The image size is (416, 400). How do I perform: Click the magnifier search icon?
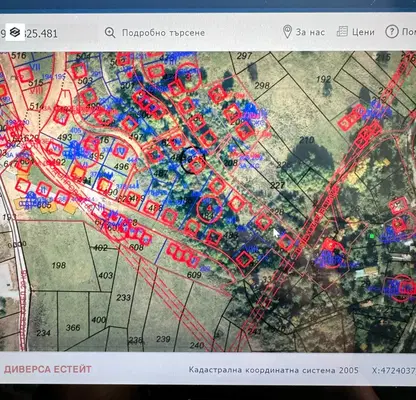click(x=110, y=33)
